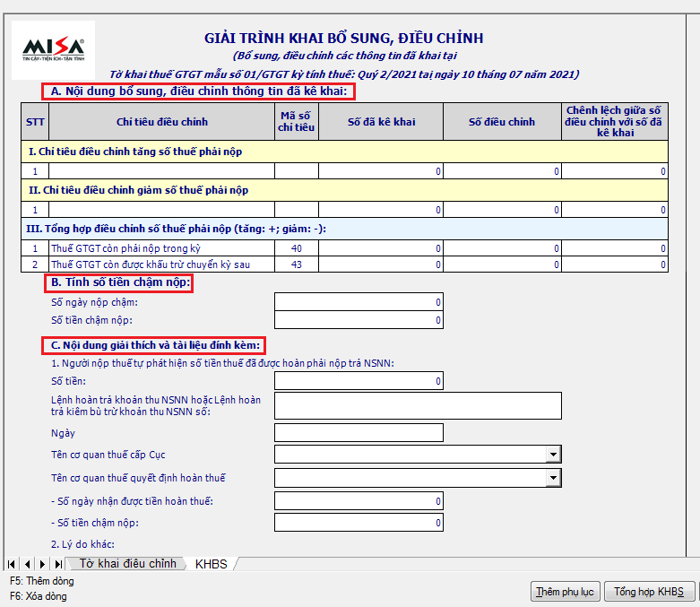Click the 'Số đã kê khai' column header
The width and height of the screenshot is (700, 607).
(381, 121)
